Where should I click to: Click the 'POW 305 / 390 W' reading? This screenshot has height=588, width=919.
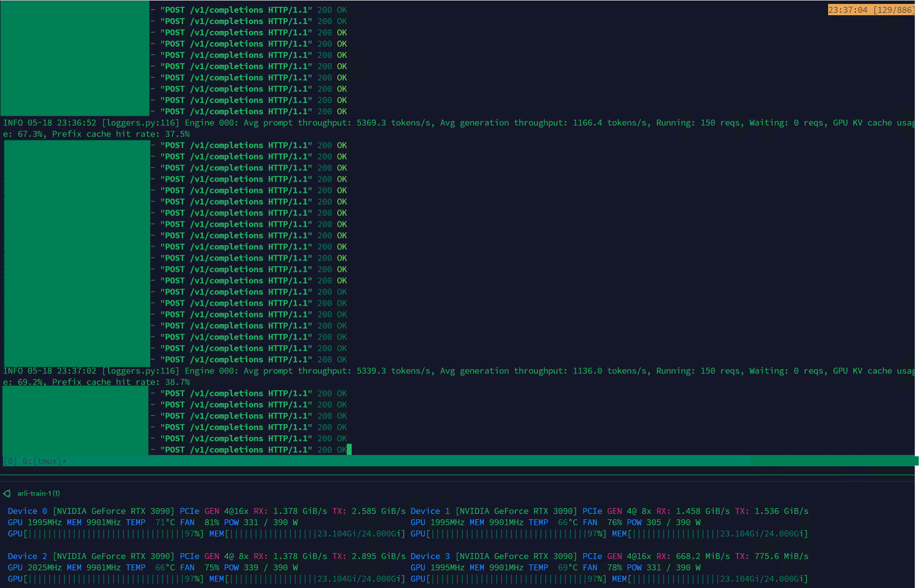coord(664,523)
